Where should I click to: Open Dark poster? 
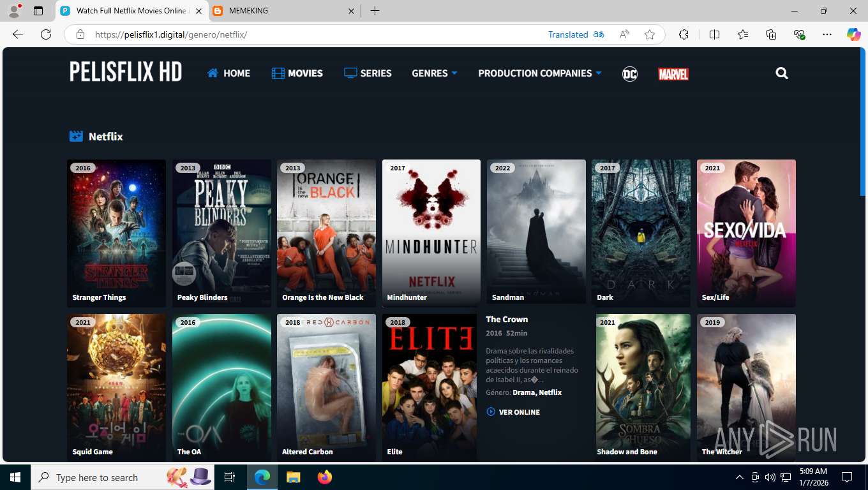tap(641, 233)
